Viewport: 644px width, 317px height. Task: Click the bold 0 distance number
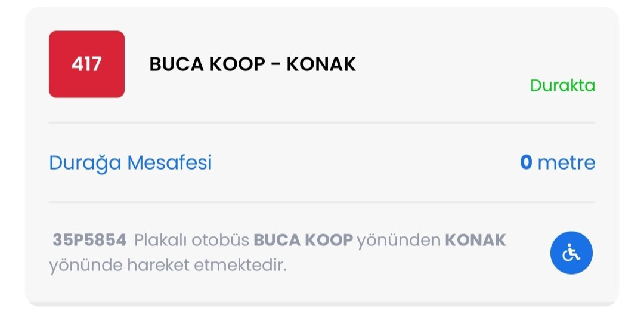(x=526, y=162)
